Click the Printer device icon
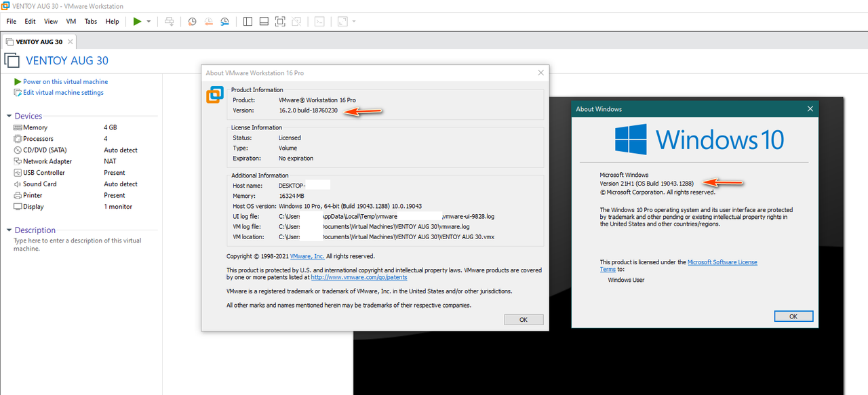868x395 pixels. pyautogui.click(x=18, y=195)
